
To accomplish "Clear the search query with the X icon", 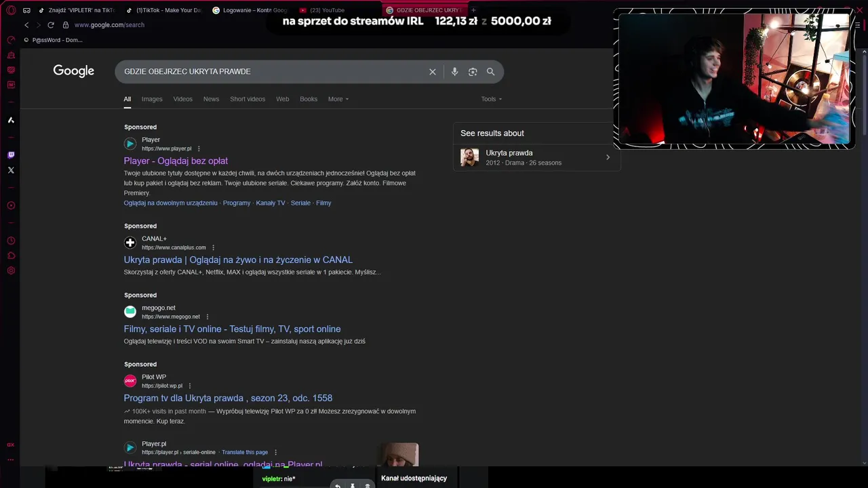I will tap(433, 72).
